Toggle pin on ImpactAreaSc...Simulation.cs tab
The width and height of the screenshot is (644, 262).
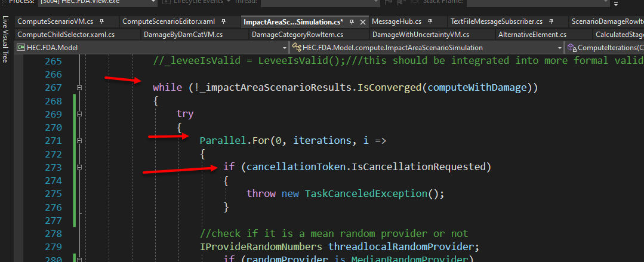pos(352,21)
